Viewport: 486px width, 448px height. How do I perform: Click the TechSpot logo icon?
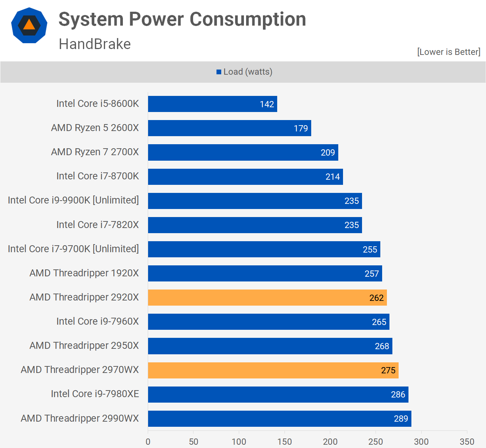[x=29, y=26]
